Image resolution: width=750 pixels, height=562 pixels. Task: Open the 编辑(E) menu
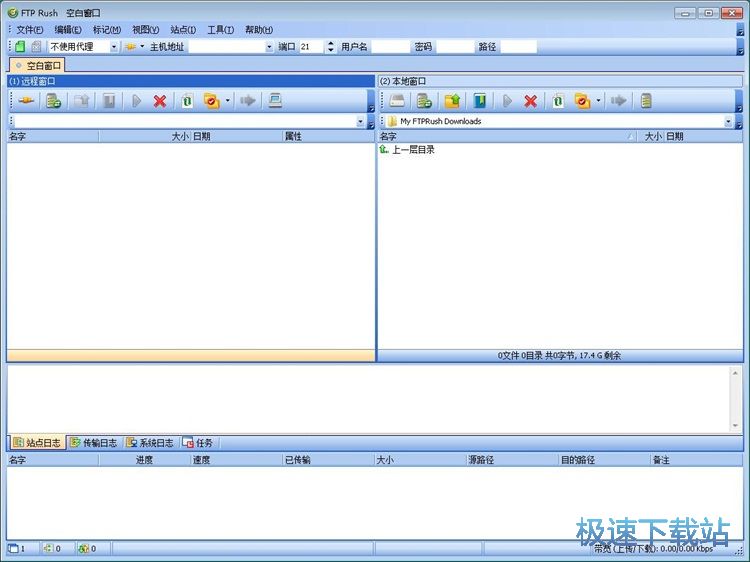68,30
